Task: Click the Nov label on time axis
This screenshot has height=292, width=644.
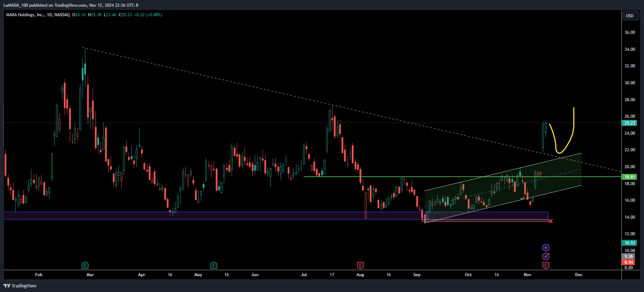Action: coord(527,275)
